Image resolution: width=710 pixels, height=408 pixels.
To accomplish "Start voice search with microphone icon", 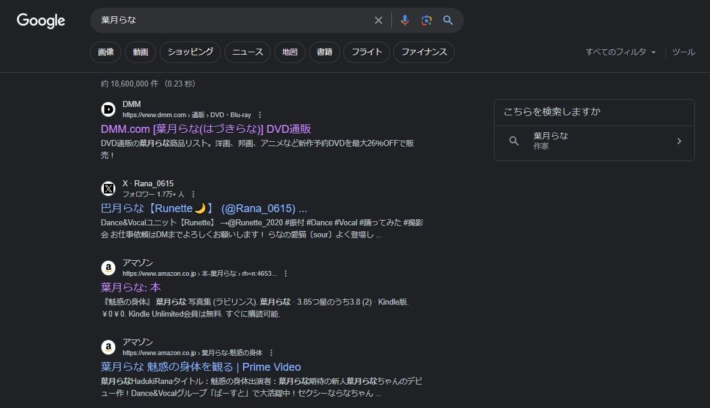I will pyautogui.click(x=404, y=20).
